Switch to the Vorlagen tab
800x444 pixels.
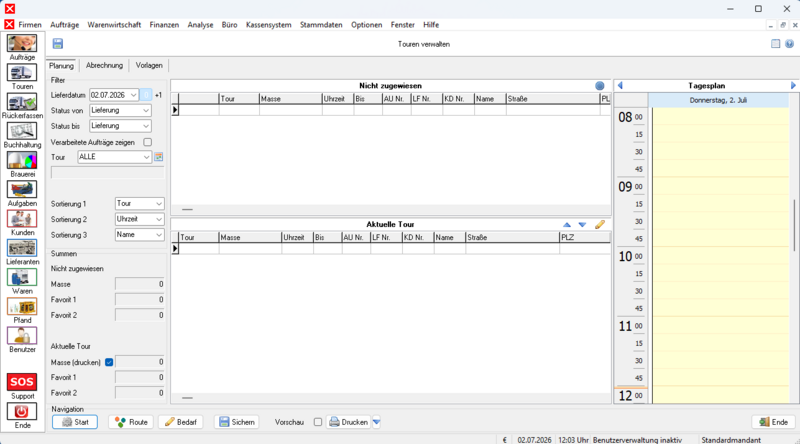point(149,65)
